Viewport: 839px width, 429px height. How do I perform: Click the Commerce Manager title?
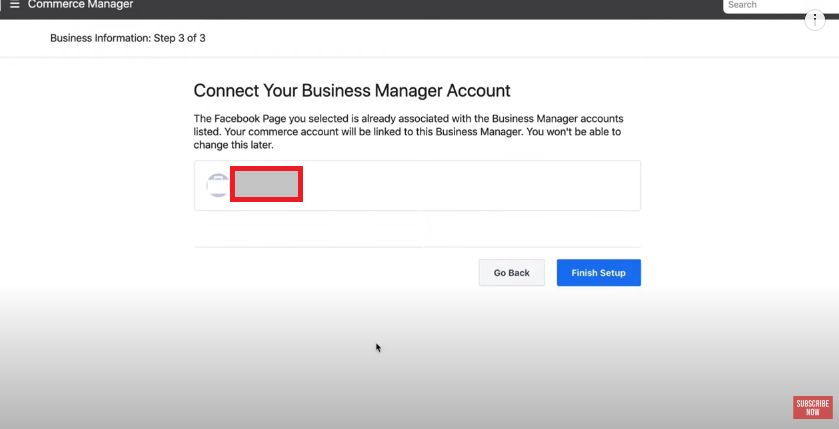click(x=80, y=5)
